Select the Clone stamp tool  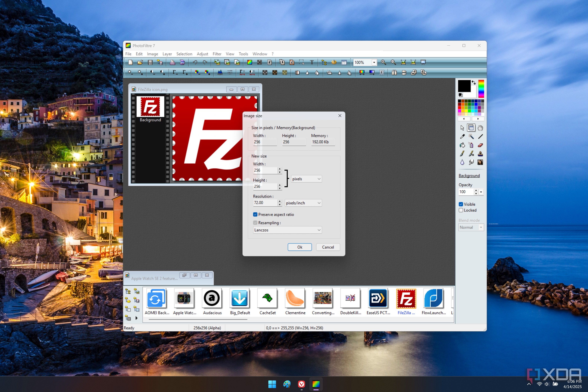480,153
